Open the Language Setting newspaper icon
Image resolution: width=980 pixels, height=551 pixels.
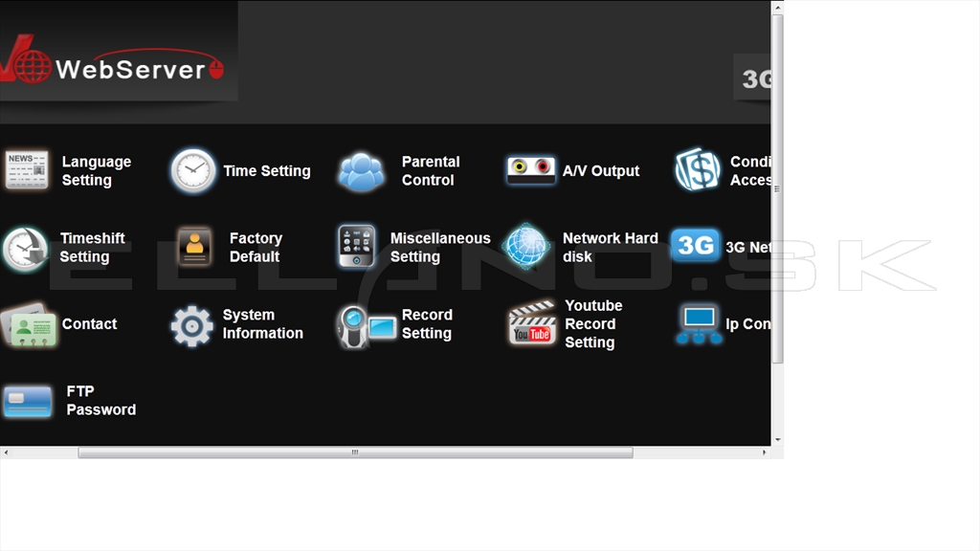(x=27, y=170)
